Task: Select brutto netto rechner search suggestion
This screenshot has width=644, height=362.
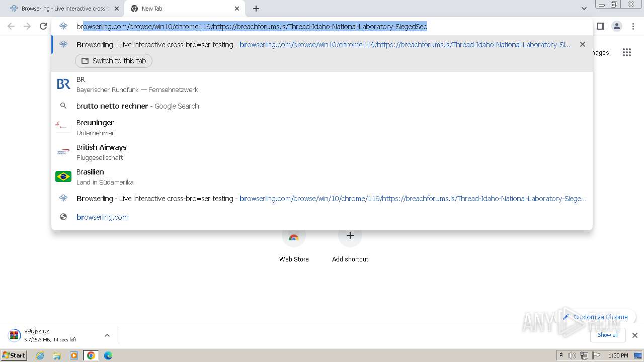Action: tap(322, 106)
